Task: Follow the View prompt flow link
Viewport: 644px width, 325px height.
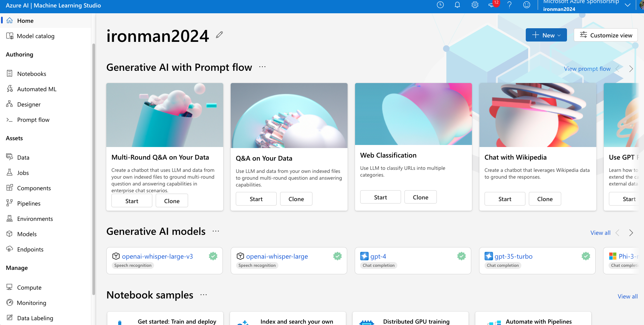Action: click(587, 69)
